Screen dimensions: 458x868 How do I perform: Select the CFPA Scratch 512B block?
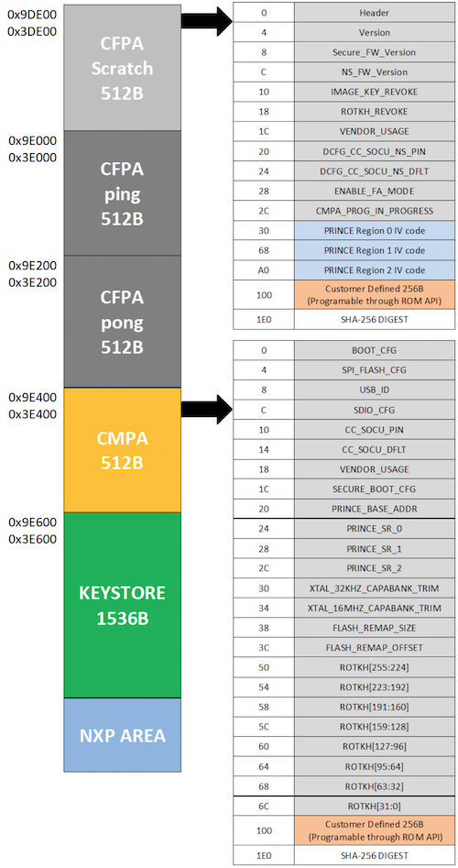tap(122, 68)
